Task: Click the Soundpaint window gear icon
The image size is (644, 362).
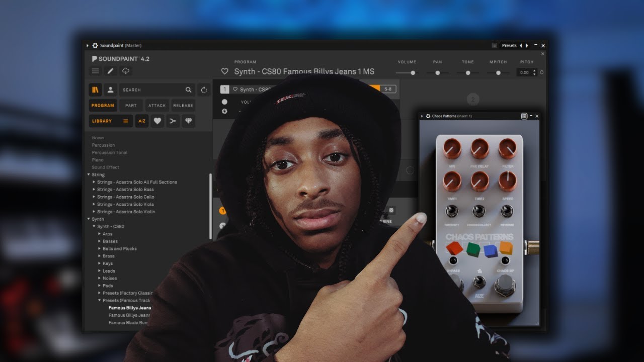Action: coord(95,45)
